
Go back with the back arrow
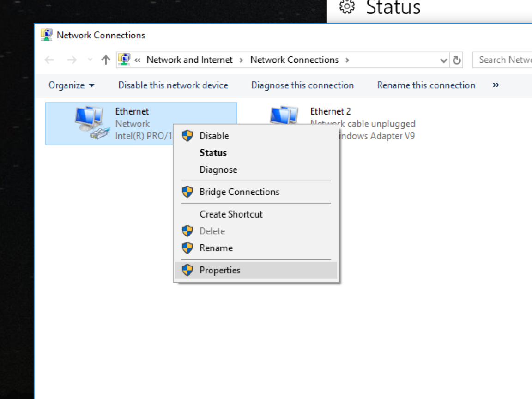[x=49, y=60]
